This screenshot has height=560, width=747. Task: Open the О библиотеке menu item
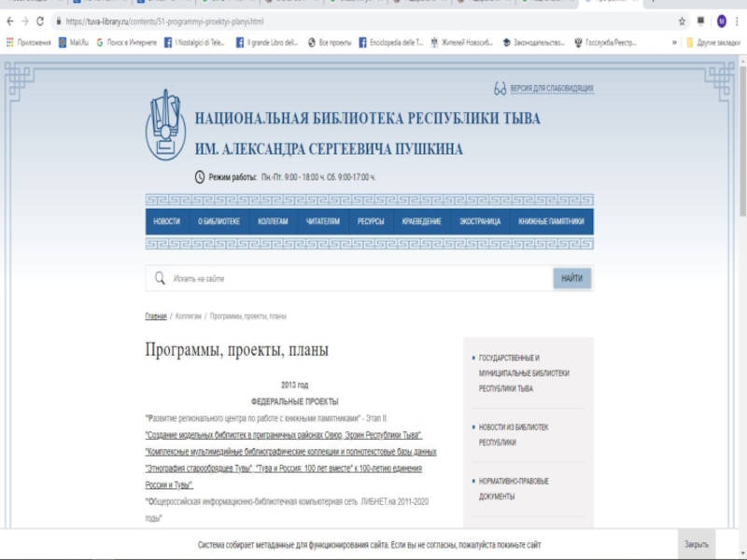219,221
